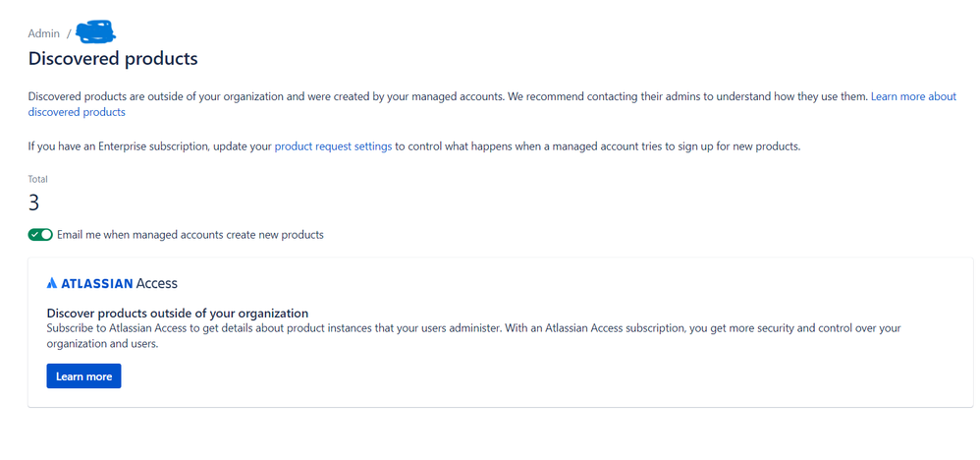The width and height of the screenshot is (980, 460).
Task: Click the 'Discovered products are outside' intro paragraph
Action: 393,96
